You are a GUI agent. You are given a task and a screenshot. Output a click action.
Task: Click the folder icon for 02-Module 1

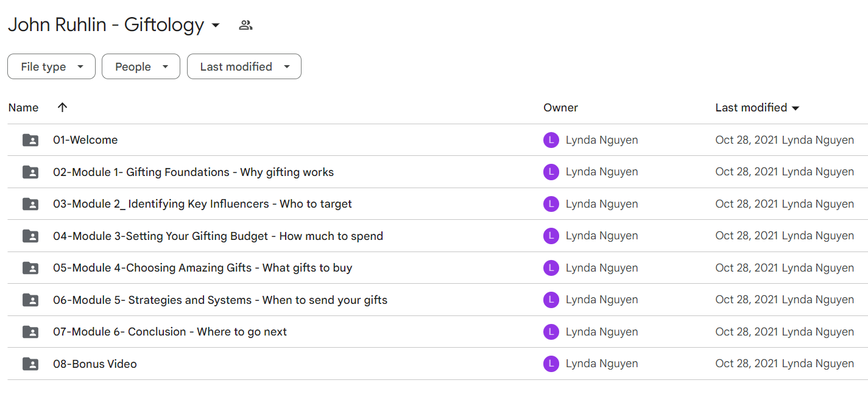point(30,172)
